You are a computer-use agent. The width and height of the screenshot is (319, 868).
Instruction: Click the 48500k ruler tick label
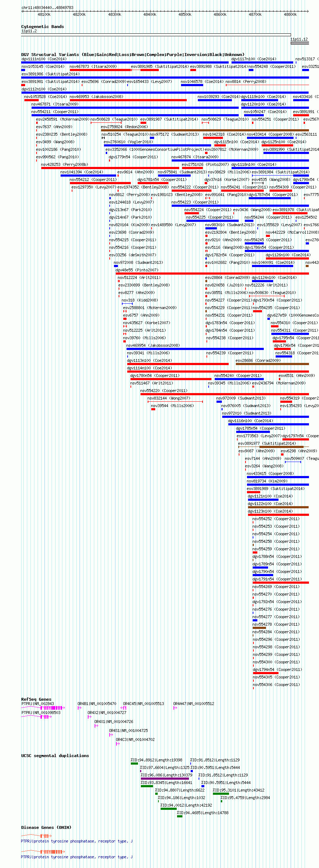click(x=185, y=15)
